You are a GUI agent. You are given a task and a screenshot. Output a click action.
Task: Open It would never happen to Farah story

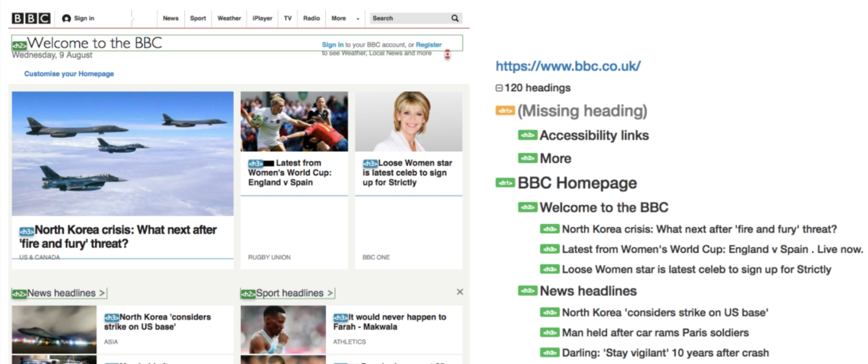tap(389, 322)
